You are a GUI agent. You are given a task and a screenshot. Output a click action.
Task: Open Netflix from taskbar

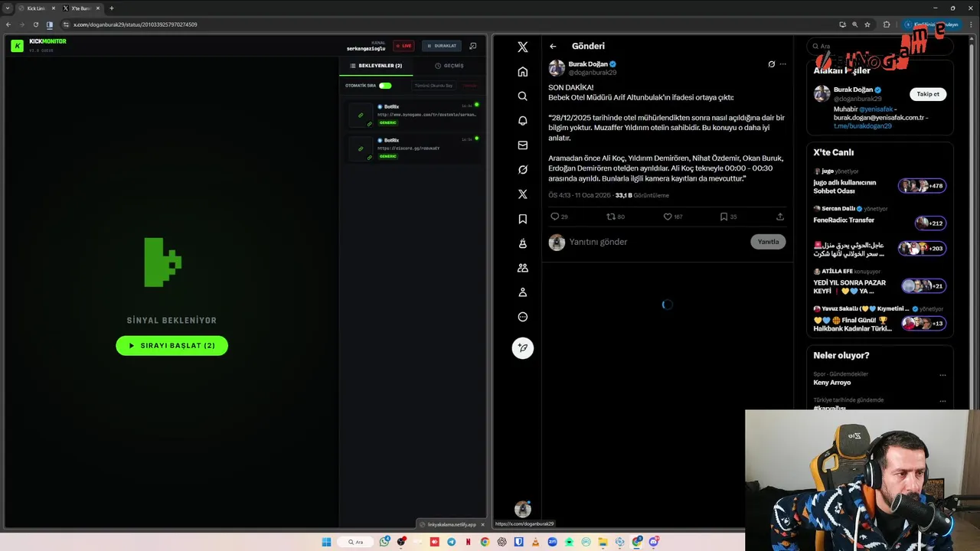(468, 542)
